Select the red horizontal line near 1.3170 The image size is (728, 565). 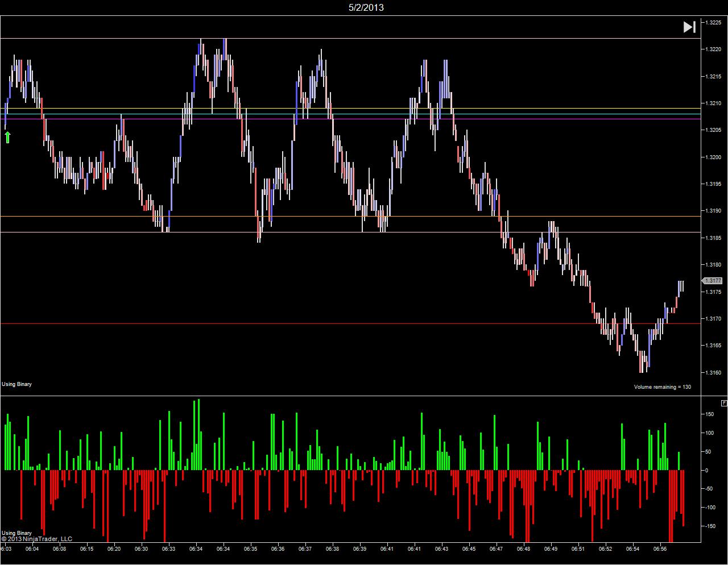[x=350, y=324]
